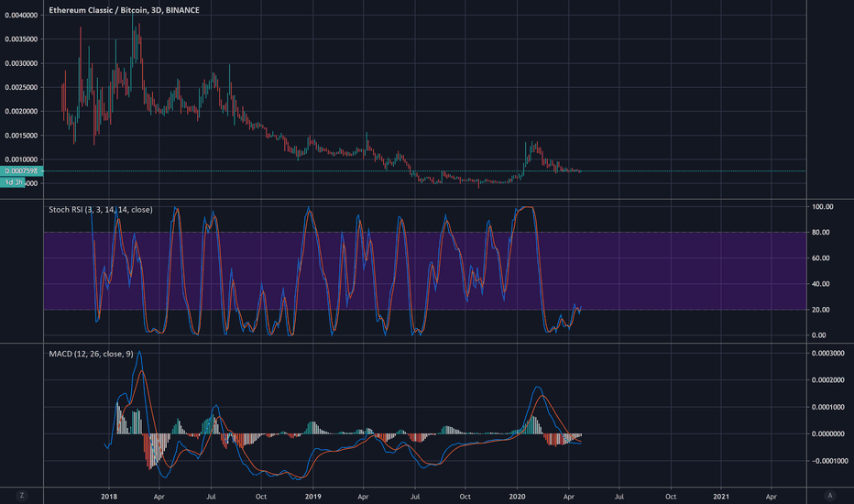Click the 0.00 Stoch RSI scale value
Screen dimensions: 854x504
[818, 335]
